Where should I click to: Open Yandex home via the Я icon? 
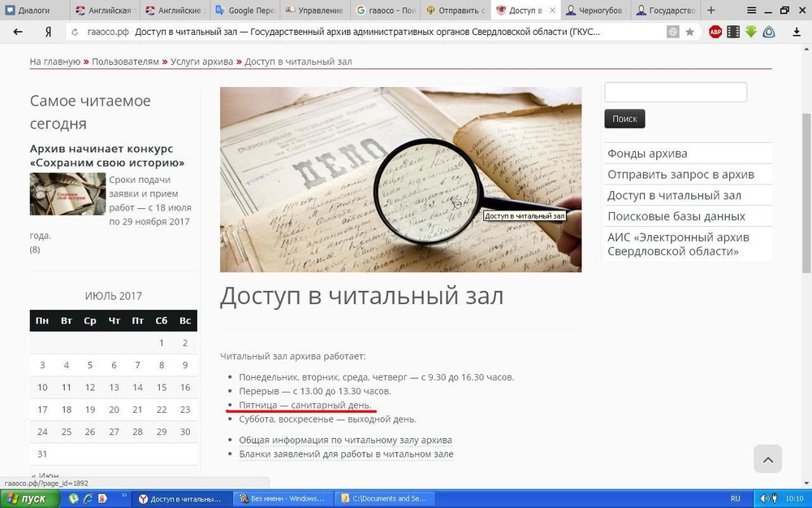tap(48, 33)
